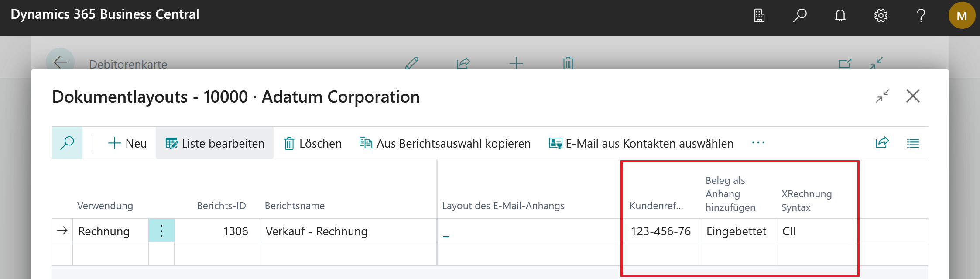Toggle Liste bearbeiten
Image resolution: width=980 pixels, height=279 pixels.
(215, 143)
